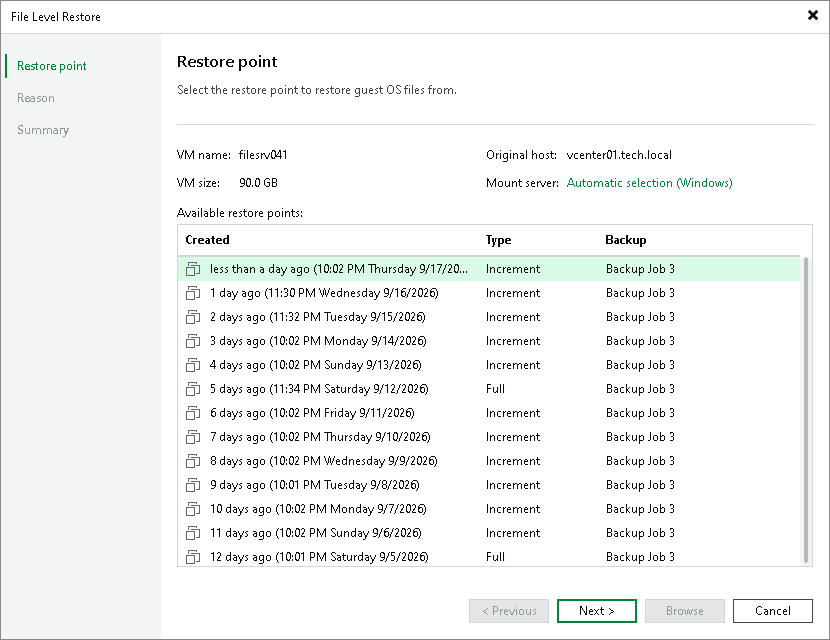Viewport: 830px width, 640px height.
Task: Go to the Reason wizard step
Action: pos(35,98)
